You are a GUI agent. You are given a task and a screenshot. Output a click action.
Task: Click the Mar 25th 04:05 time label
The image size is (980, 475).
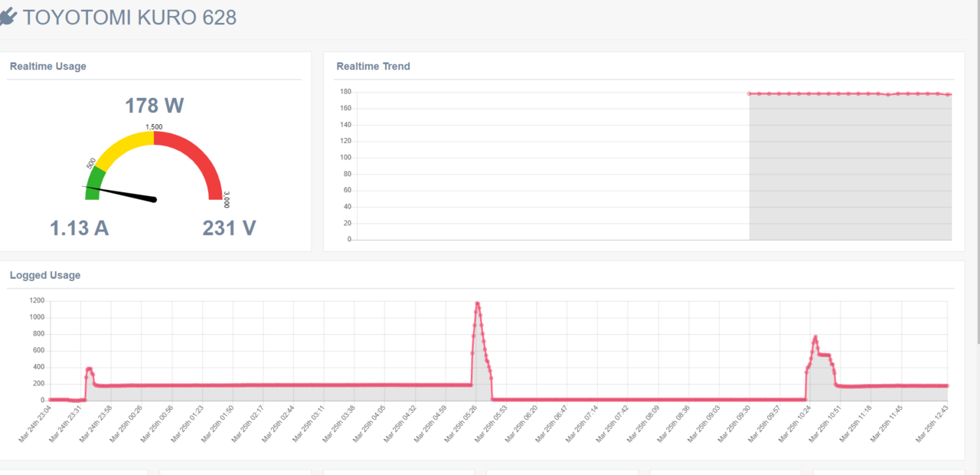point(369,423)
